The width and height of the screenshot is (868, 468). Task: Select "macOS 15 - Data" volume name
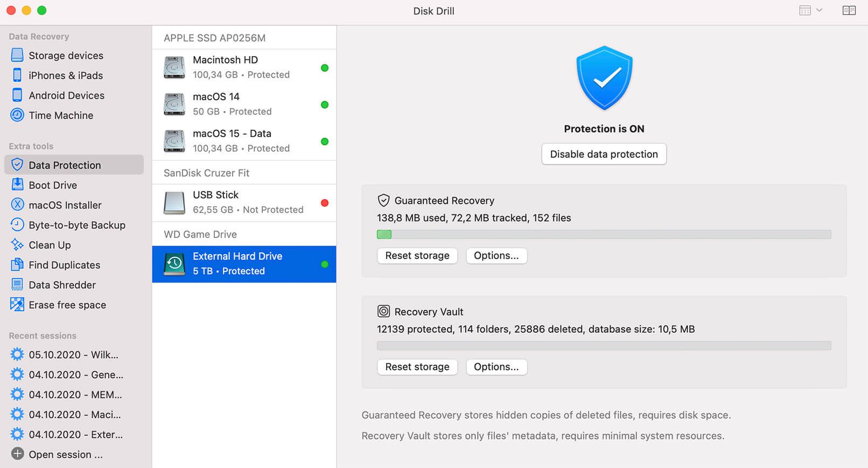[232, 133]
